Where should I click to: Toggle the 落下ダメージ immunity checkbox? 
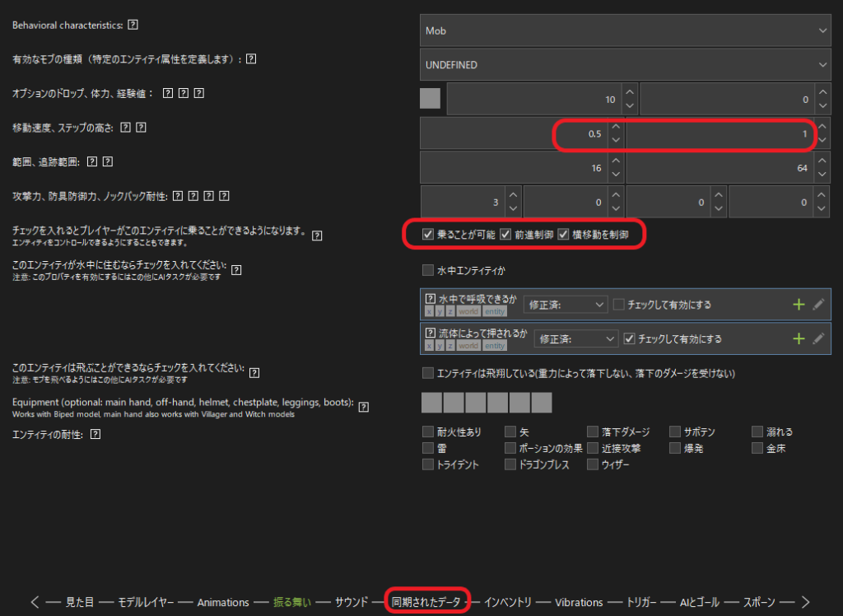593,432
